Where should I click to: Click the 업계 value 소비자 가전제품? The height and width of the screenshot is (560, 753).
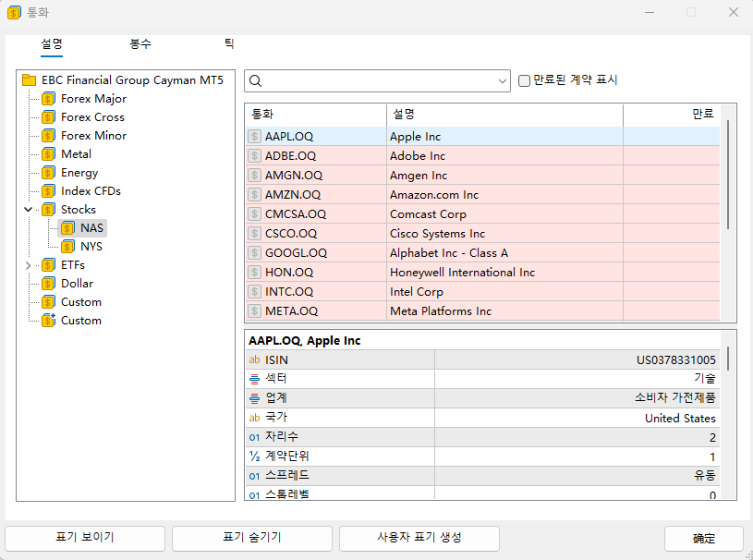[x=674, y=398]
